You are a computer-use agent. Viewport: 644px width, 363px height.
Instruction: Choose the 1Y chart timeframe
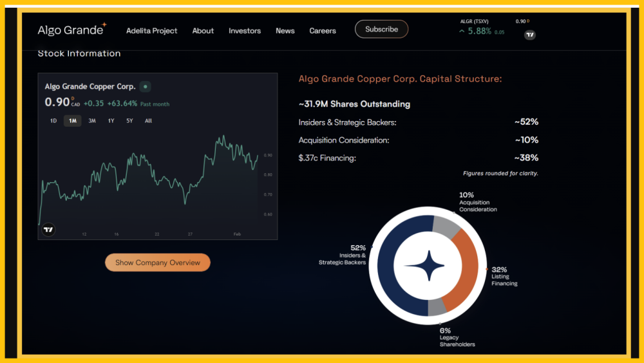(111, 121)
